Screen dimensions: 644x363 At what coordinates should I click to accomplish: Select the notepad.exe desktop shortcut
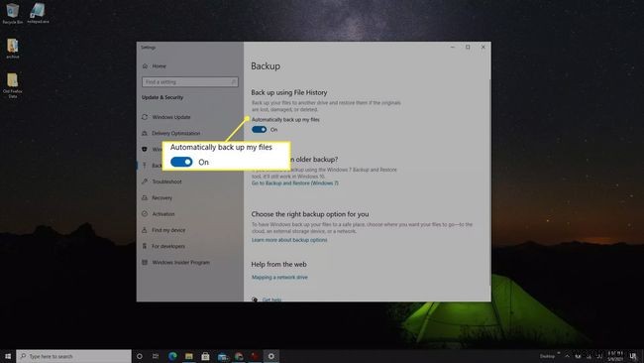[38, 13]
